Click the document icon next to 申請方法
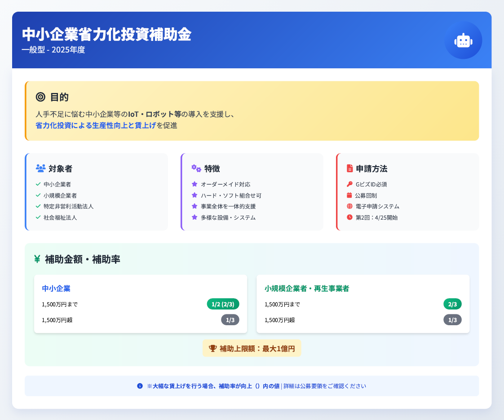Viewport: 504px width, 420px height. [x=350, y=168]
